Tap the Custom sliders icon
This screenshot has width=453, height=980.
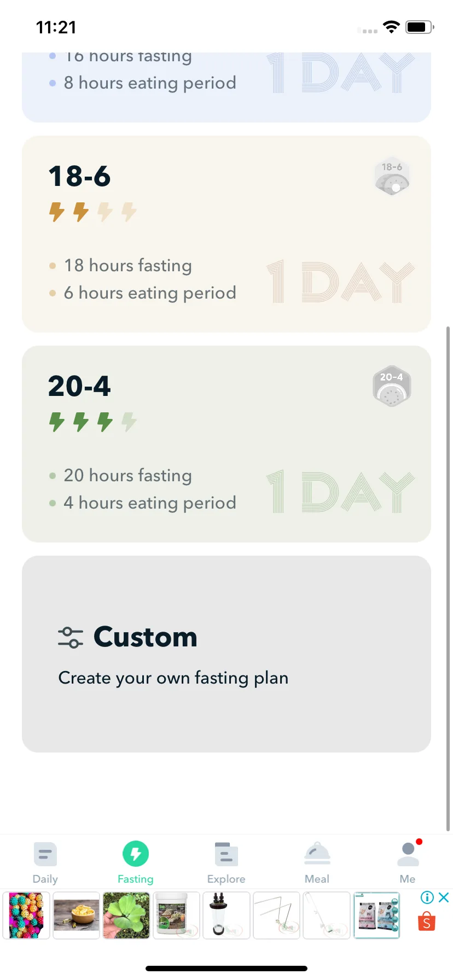[x=71, y=638]
